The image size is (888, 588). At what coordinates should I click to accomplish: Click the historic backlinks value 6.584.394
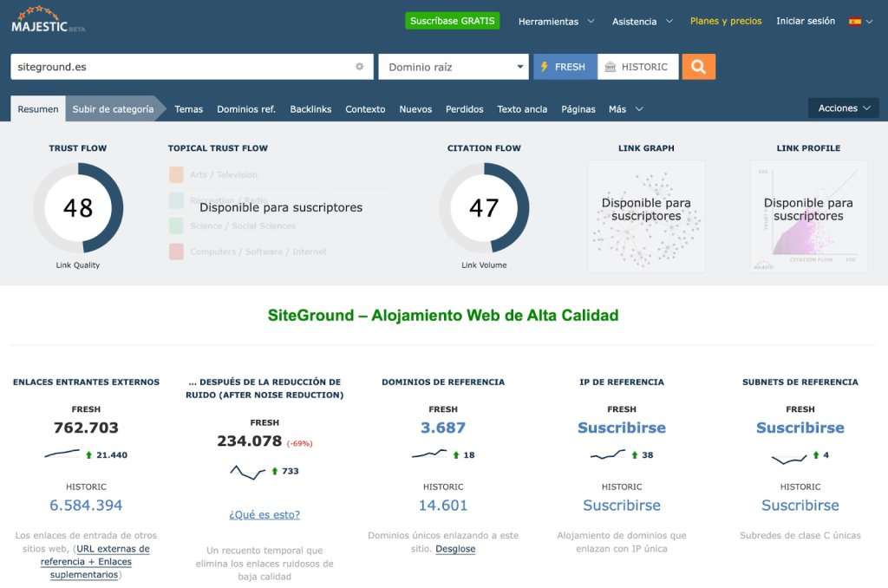tap(86, 506)
